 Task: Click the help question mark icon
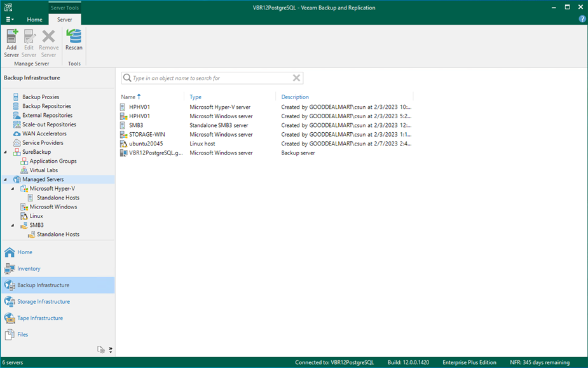pos(582,19)
